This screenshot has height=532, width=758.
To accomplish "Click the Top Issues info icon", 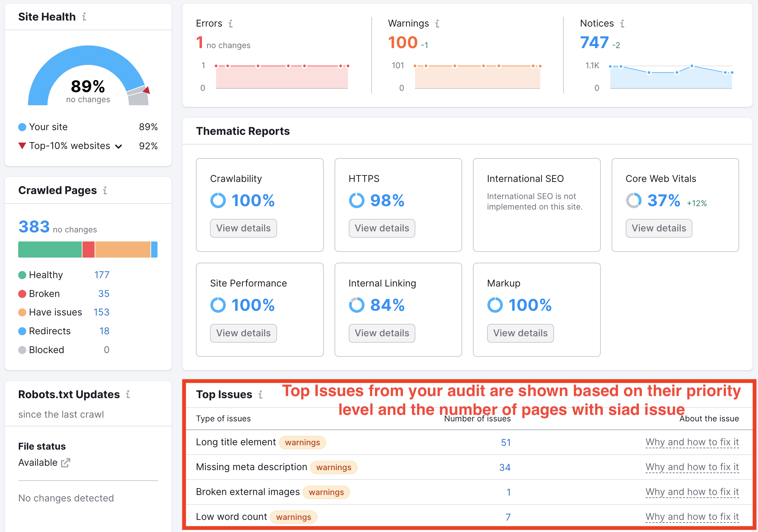I will tap(261, 394).
